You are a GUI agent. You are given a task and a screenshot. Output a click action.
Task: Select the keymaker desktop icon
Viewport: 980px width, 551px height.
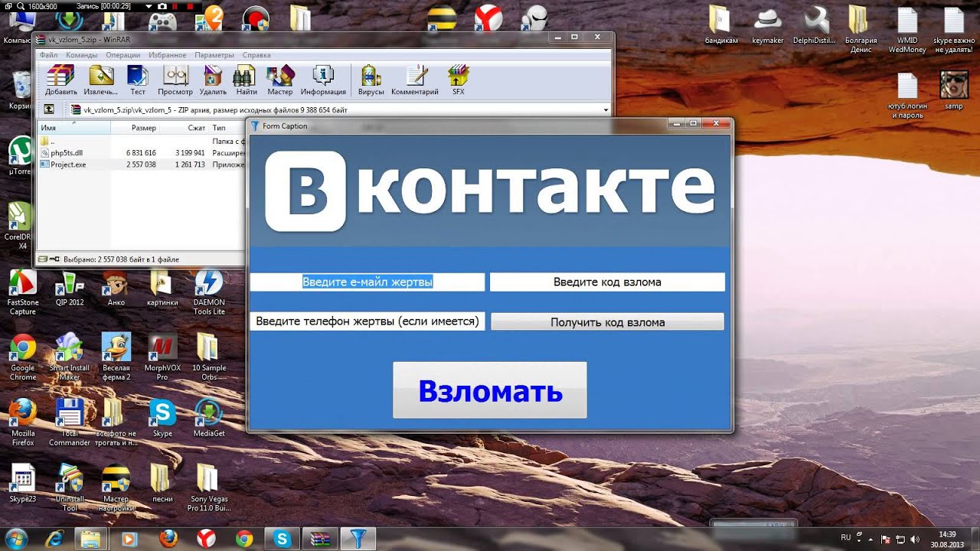[768, 26]
